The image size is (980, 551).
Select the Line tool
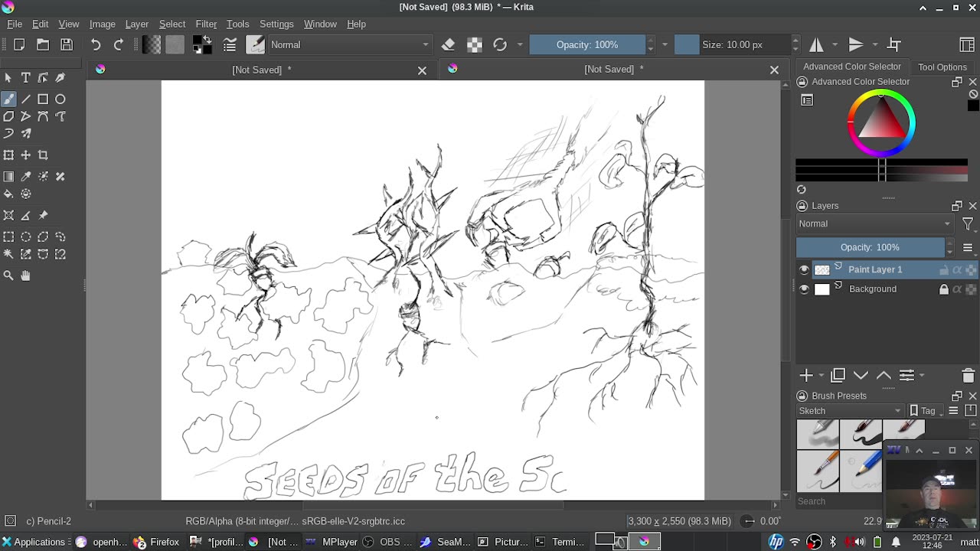(25, 99)
